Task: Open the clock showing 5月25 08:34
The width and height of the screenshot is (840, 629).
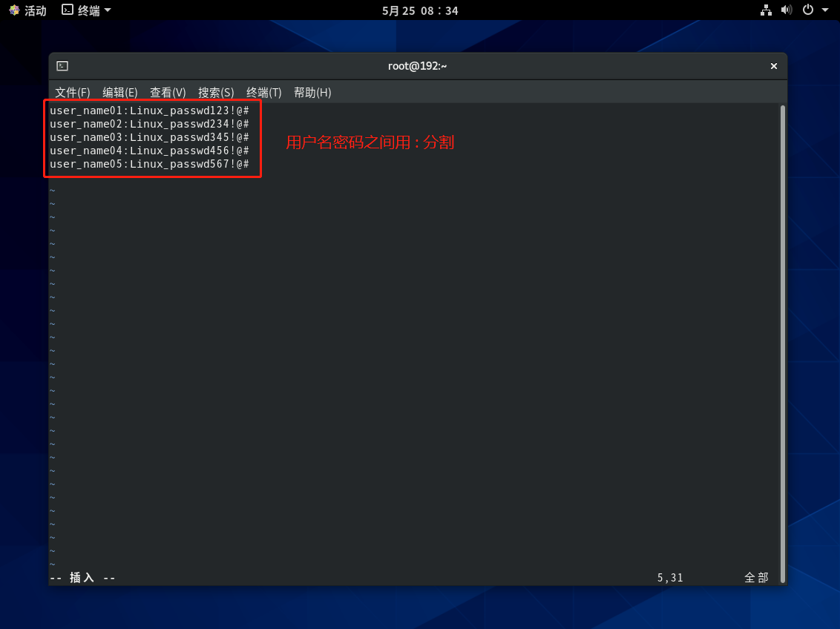Action: [420, 10]
